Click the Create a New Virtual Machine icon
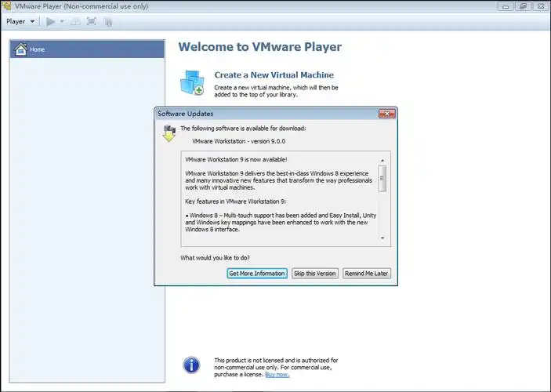This screenshot has height=392, width=551. click(x=192, y=82)
